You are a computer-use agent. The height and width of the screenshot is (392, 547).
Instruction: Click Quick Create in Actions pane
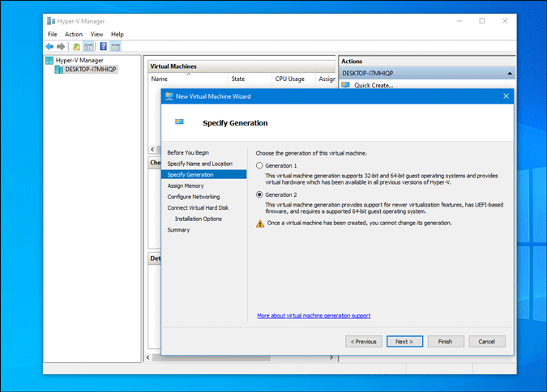pos(374,85)
